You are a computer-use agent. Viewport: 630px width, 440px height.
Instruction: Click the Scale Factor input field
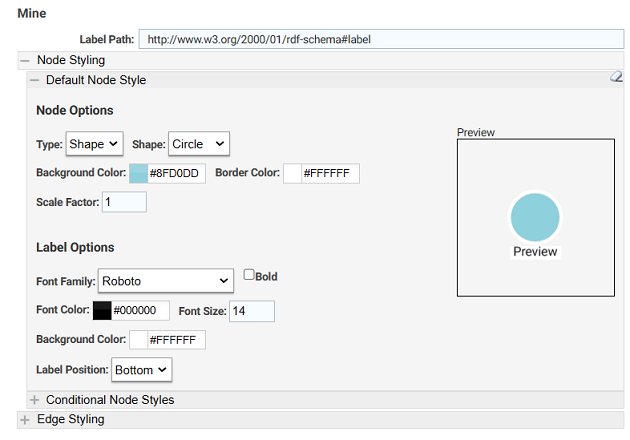(x=124, y=202)
